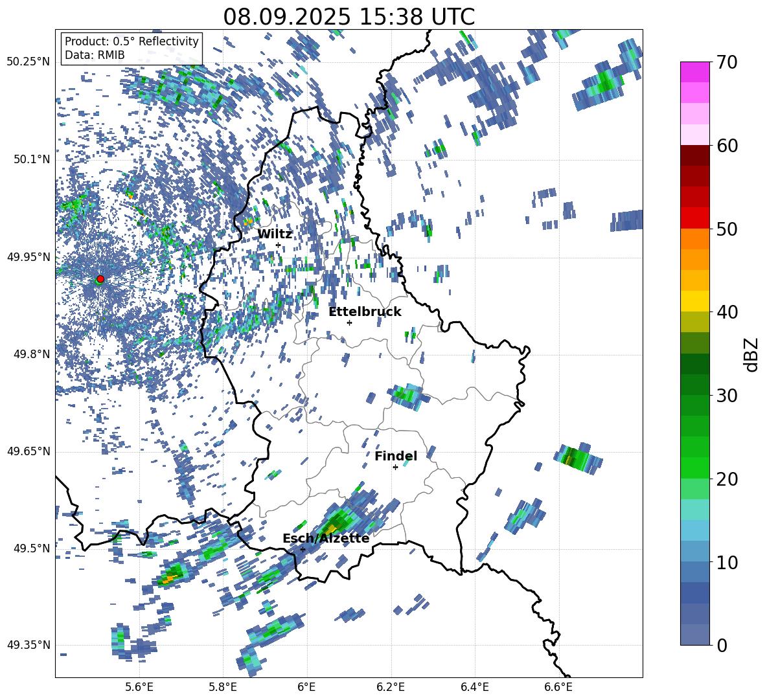
Task: Click the 20 value on colorbar
Action: tap(727, 479)
